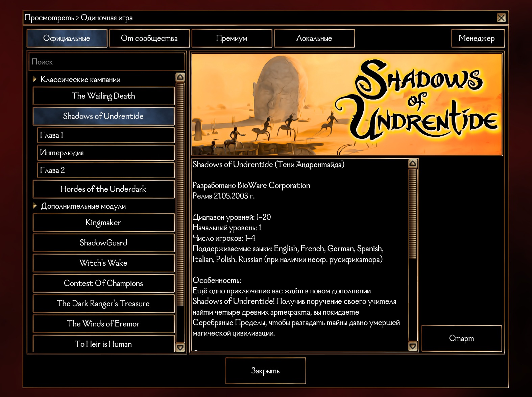Click the 'Разработано BioWare Corporation' text
The image size is (532, 397).
251,185
